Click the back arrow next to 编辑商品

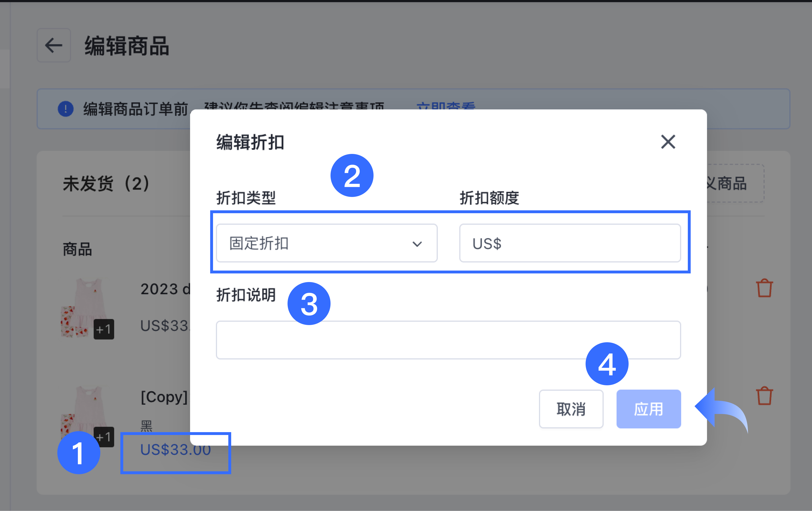tap(54, 45)
